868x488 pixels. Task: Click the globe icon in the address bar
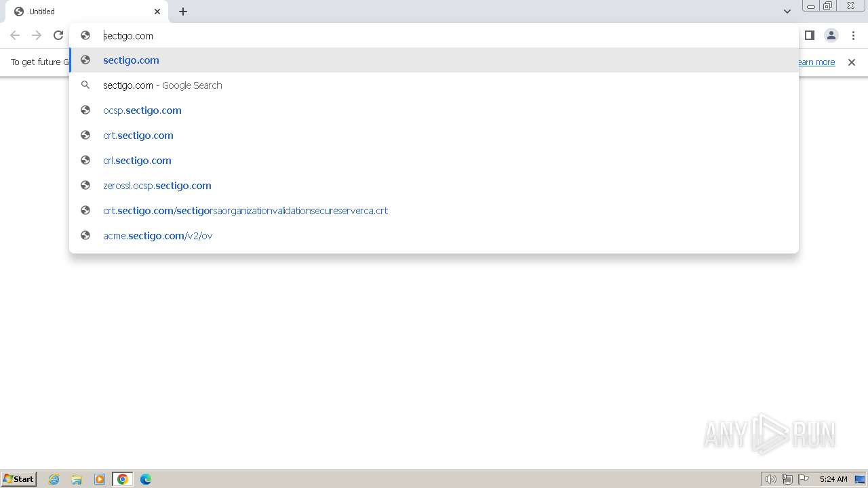point(85,35)
